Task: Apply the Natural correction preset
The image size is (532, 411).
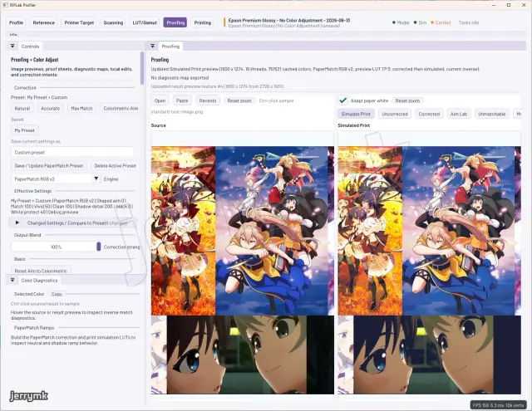Action: [x=22, y=109]
